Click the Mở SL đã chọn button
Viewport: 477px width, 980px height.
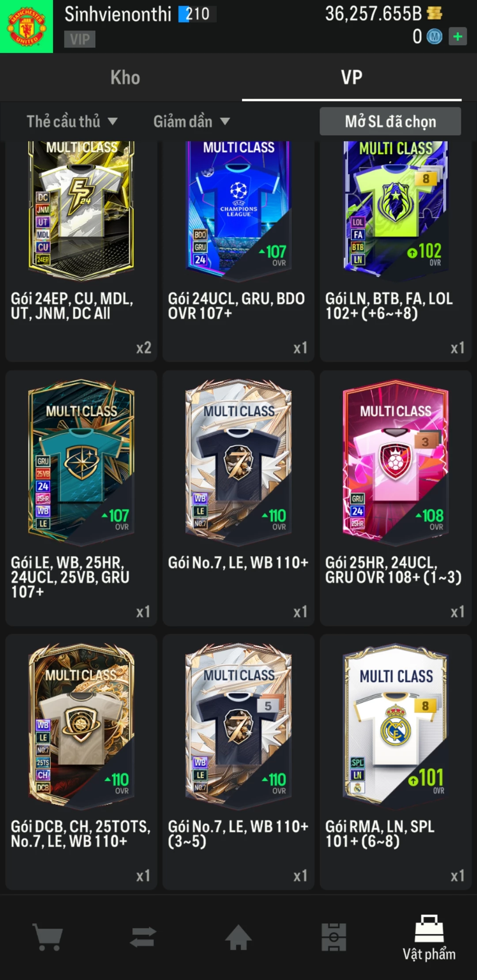coord(390,121)
